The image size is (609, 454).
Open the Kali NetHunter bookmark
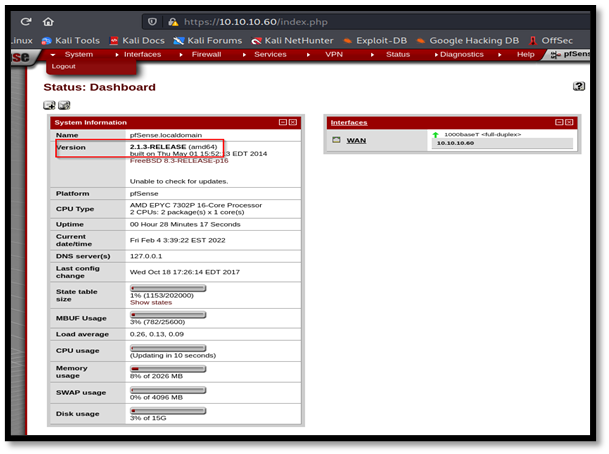tap(292, 40)
